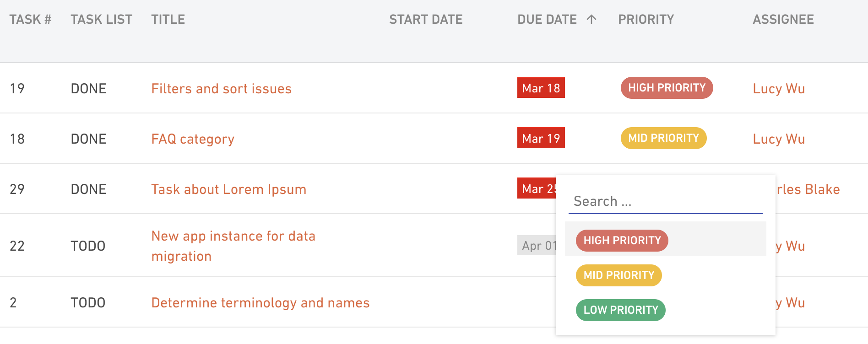Click the Mar 18 due date tag
Screen dimensions: 868x344
click(541, 87)
